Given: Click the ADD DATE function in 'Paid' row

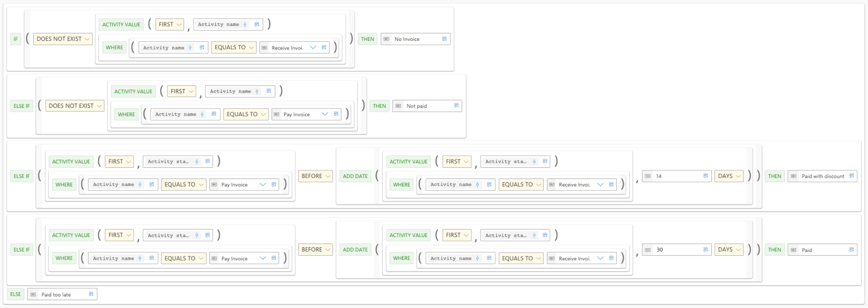Looking at the screenshot, I should tap(355, 250).
